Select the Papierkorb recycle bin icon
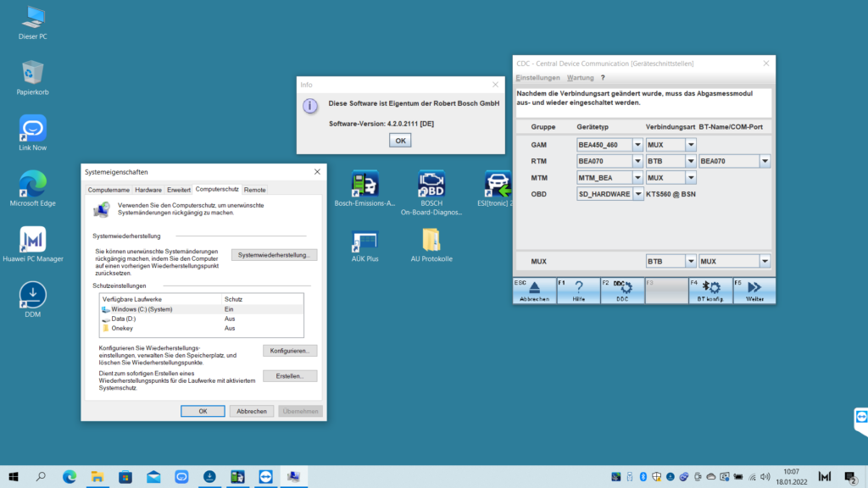The width and height of the screenshot is (868, 488). [x=33, y=78]
